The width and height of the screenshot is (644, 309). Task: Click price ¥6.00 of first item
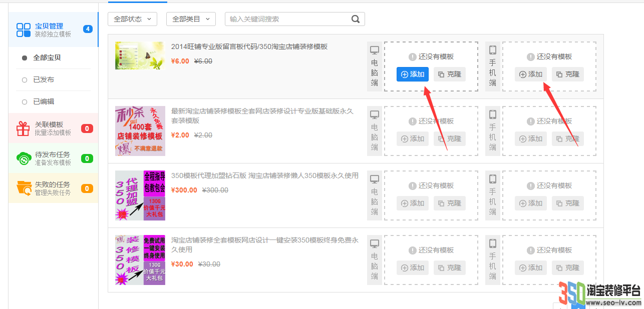click(x=180, y=61)
